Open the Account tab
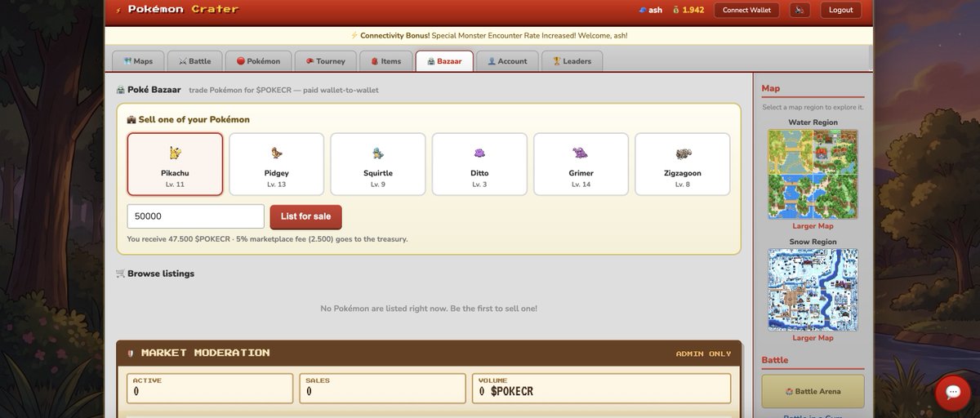This screenshot has width=980, height=418. click(x=507, y=61)
